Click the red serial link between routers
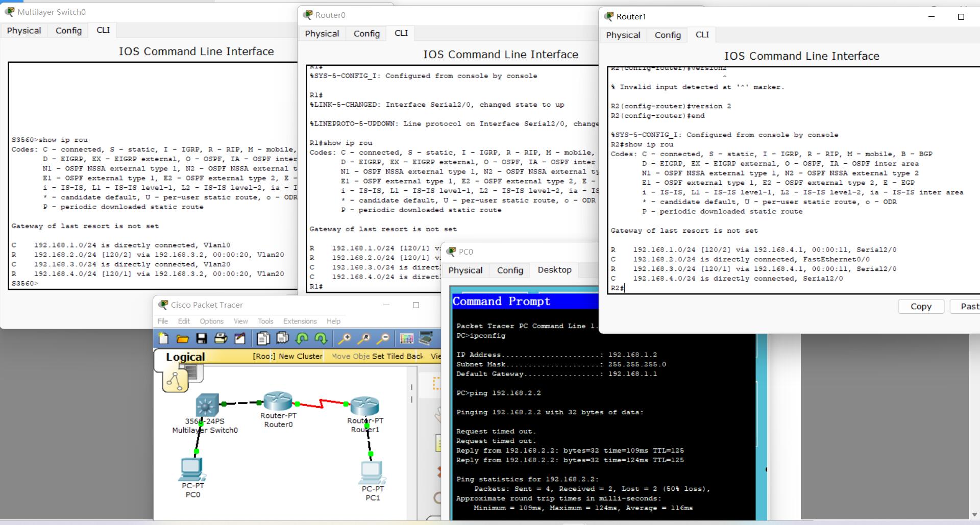 (322, 404)
